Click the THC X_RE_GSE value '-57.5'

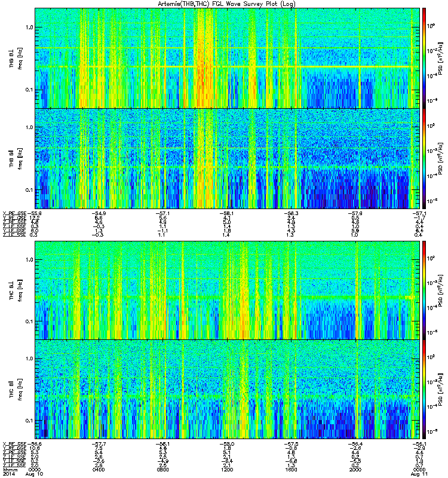[x=291, y=444]
